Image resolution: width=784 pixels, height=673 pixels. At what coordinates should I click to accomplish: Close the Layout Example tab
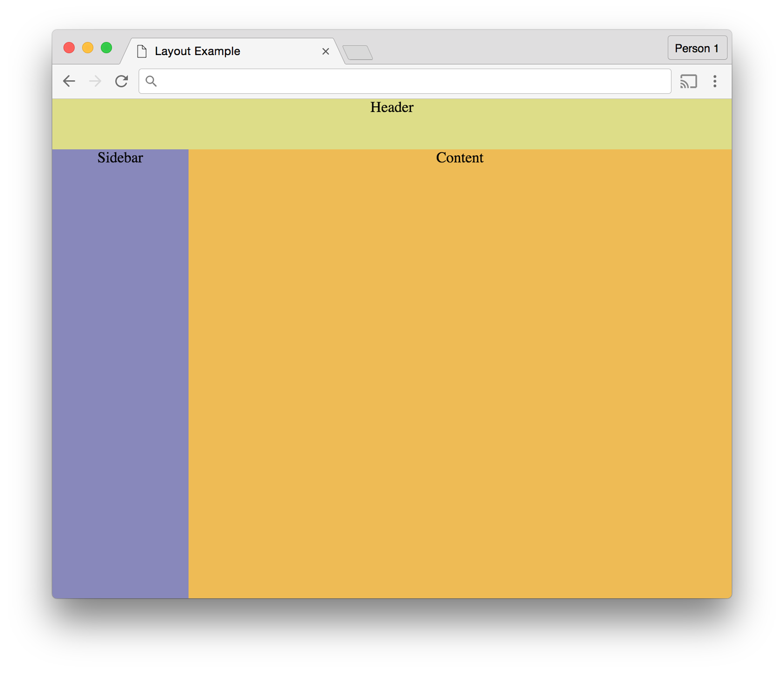point(326,51)
